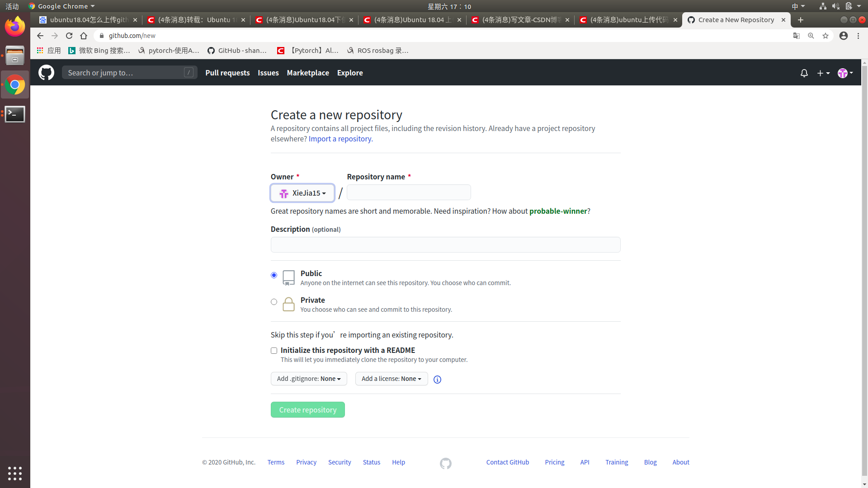Screen dimensions: 868x488
Task: Open the GitHub home page via octocat logo
Action: 46,73
